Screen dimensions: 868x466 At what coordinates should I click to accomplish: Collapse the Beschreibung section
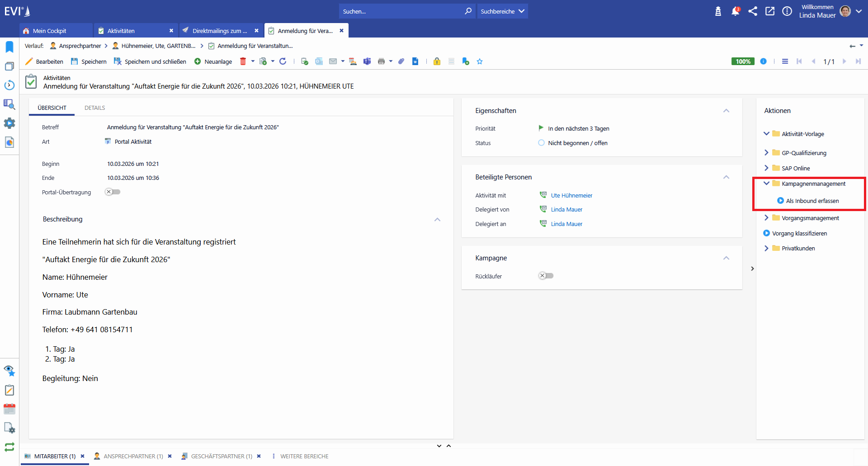[x=437, y=220]
